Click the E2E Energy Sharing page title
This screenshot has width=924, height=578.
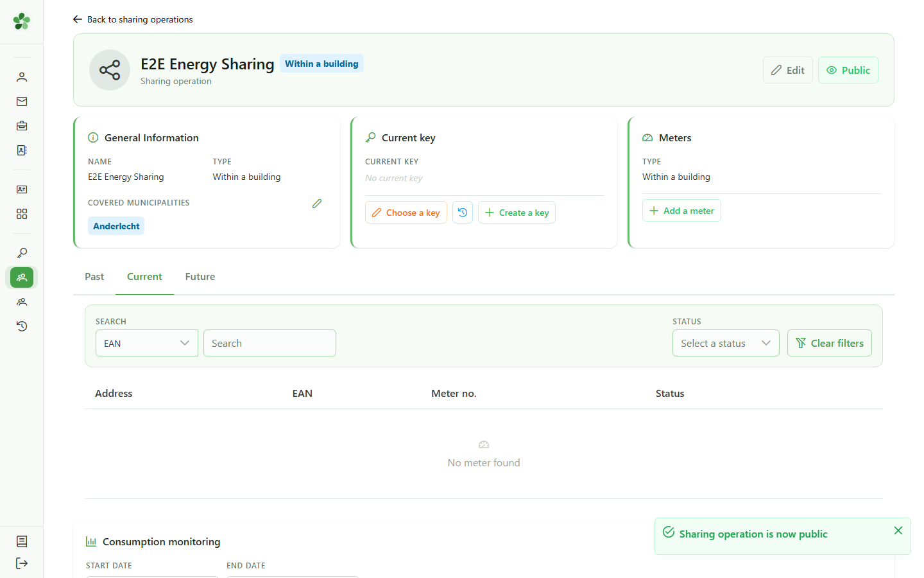[x=207, y=64]
